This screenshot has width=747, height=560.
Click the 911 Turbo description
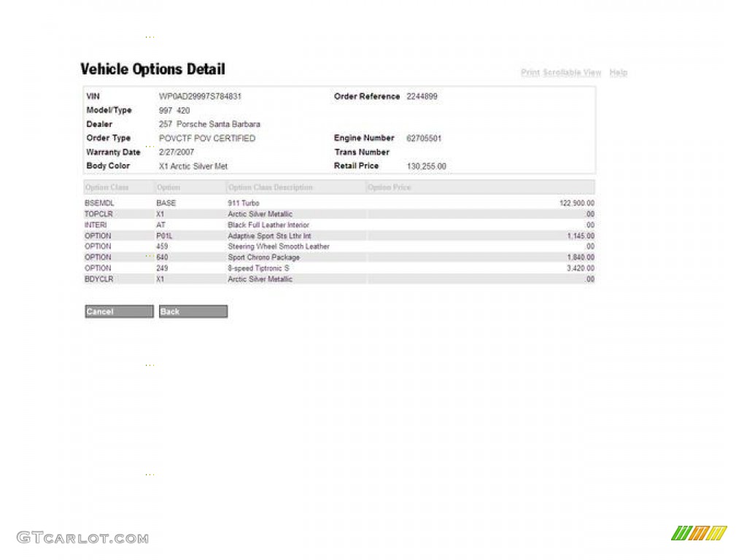coord(244,203)
